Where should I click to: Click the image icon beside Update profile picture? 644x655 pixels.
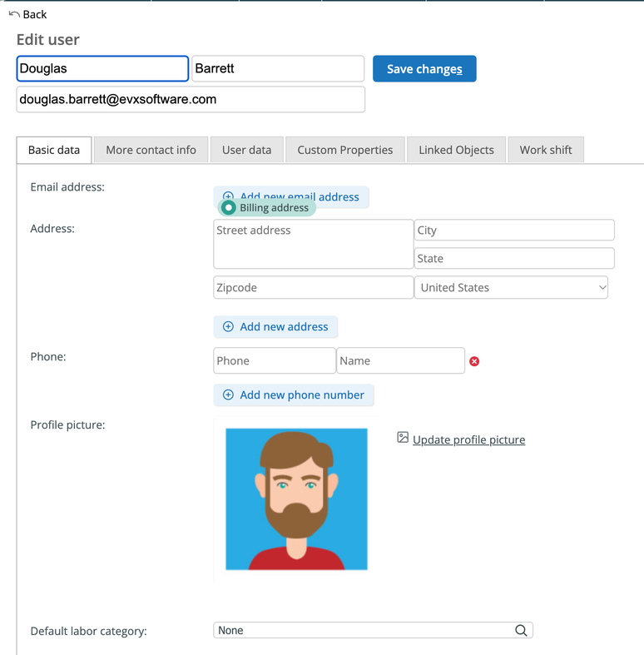coord(403,438)
